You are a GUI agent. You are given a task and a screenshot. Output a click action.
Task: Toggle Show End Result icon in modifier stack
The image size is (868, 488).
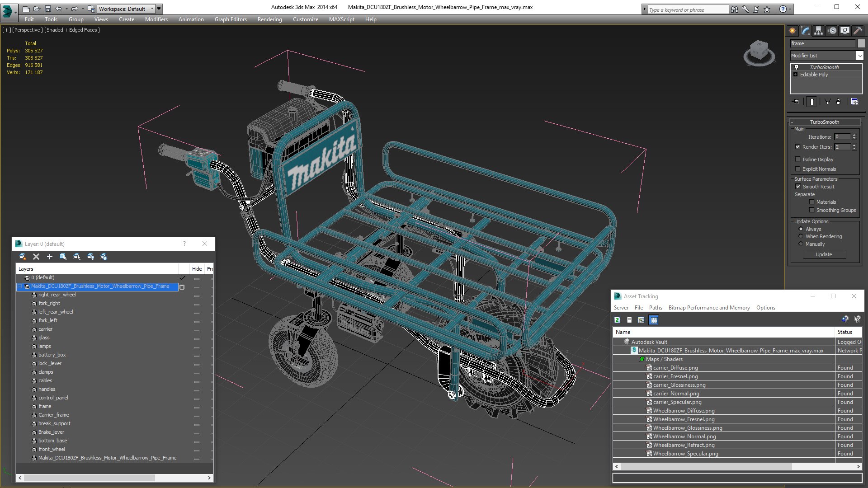[812, 102]
